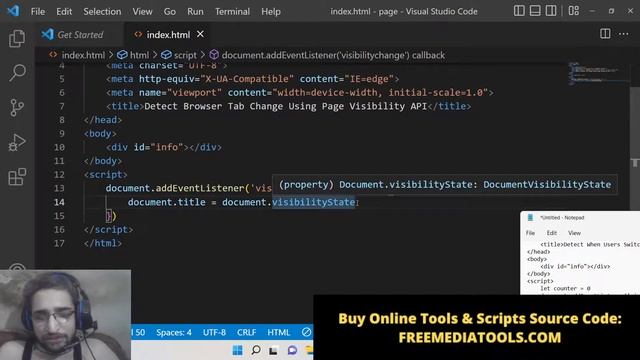Open the Help menu

[271, 11]
